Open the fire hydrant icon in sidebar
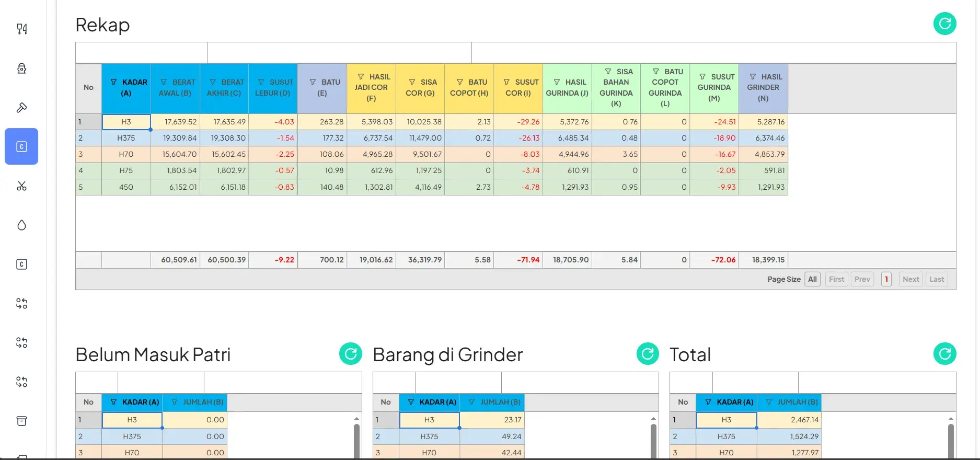This screenshot has height=460, width=980. point(21,68)
